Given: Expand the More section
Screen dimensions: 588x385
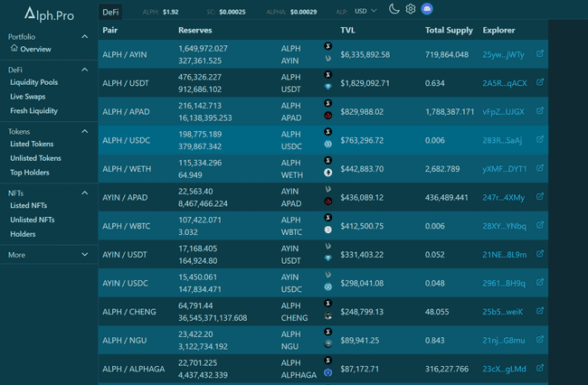Looking at the screenshot, I should coord(85,255).
